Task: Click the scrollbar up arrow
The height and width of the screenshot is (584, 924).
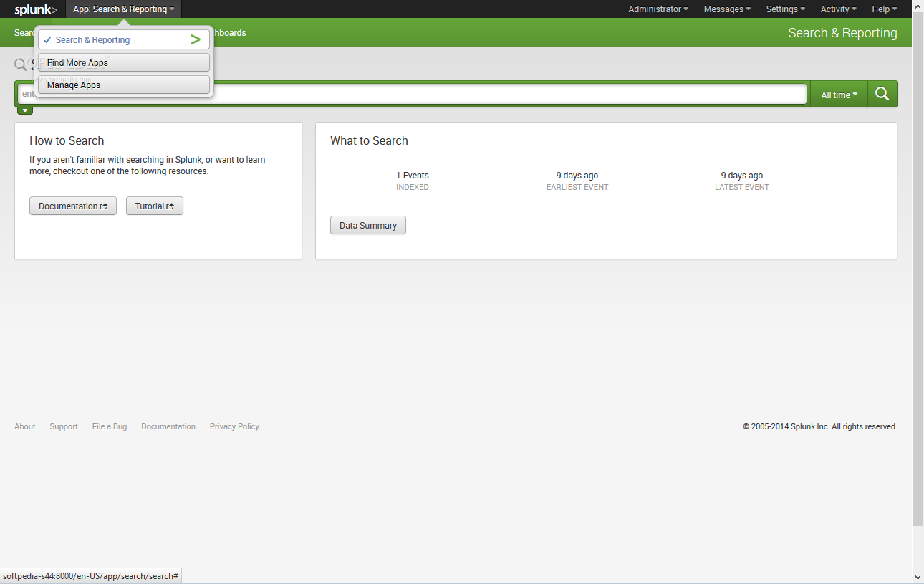Action: (918, 5)
